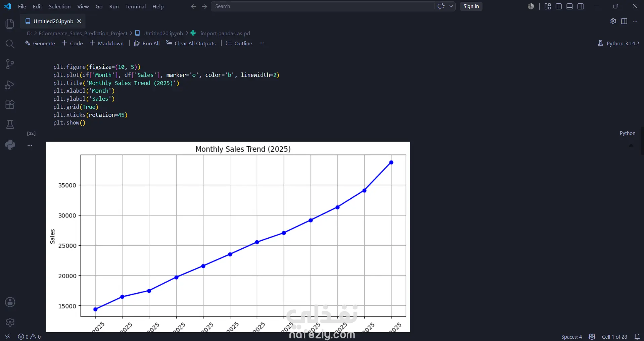Click the D: breadcrumb segment

click(x=30, y=33)
